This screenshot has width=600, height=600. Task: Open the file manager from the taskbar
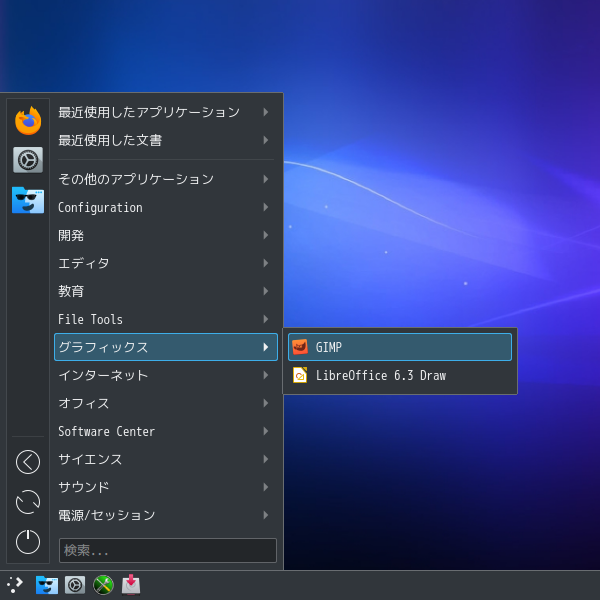click(x=47, y=585)
